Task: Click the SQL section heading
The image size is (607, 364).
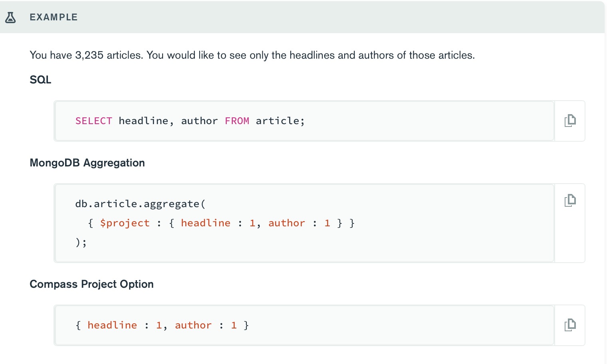Action: point(40,80)
